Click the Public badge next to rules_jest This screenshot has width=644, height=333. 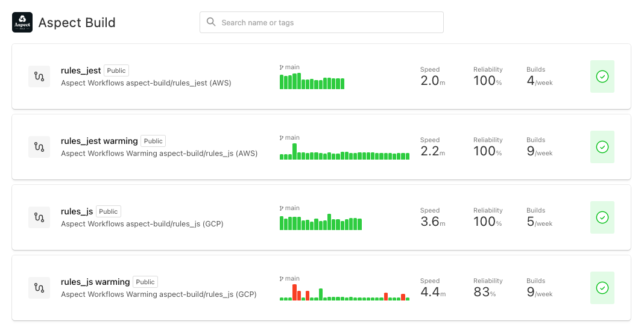[x=116, y=70]
